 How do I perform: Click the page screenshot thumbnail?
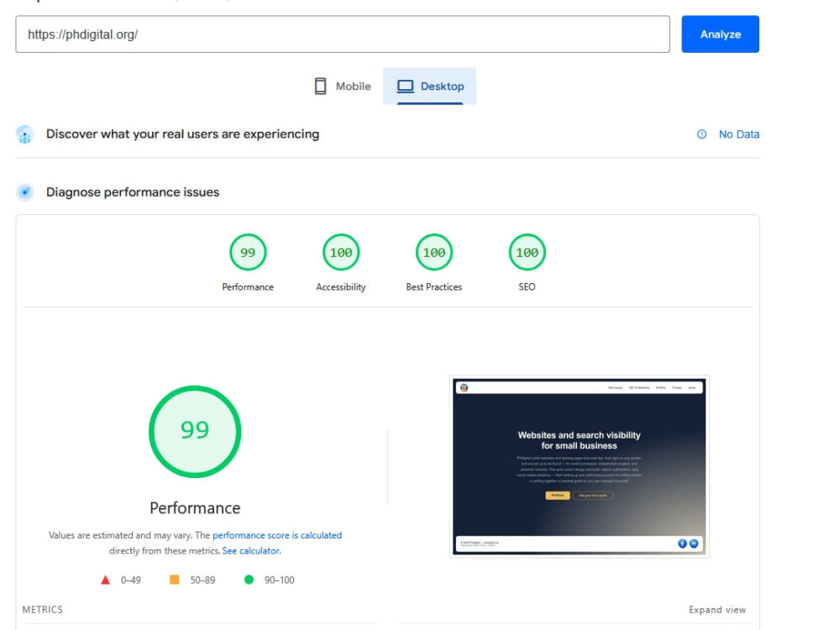pyautogui.click(x=579, y=466)
